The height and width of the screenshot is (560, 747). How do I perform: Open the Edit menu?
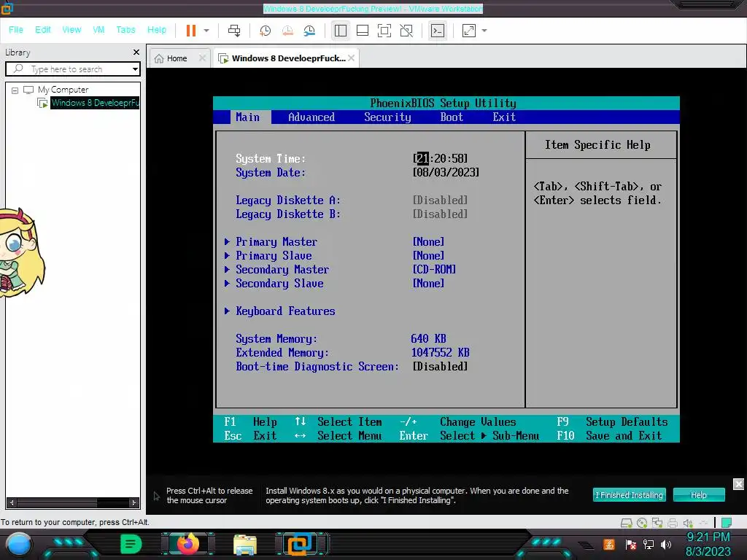point(42,29)
